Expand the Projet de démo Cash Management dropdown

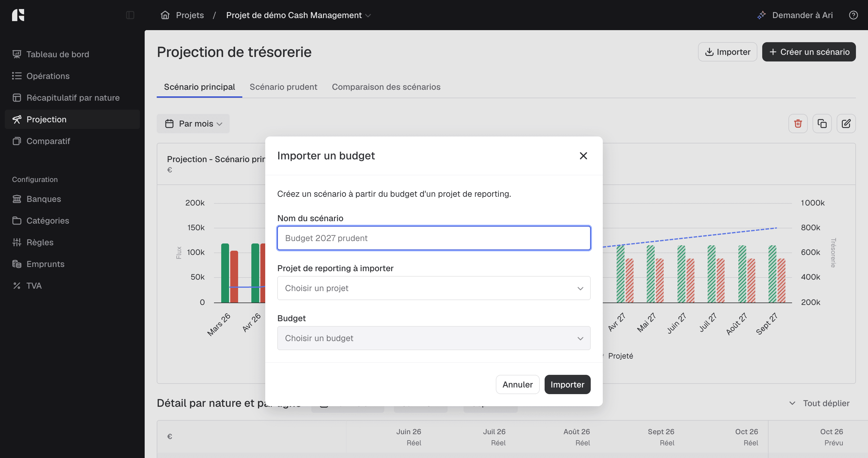[x=298, y=15]
